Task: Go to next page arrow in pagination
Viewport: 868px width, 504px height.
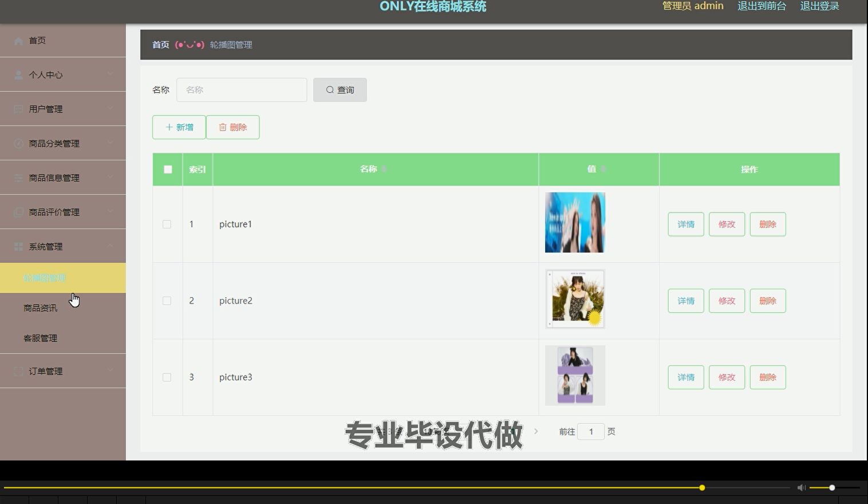Action: click(536, 431)
